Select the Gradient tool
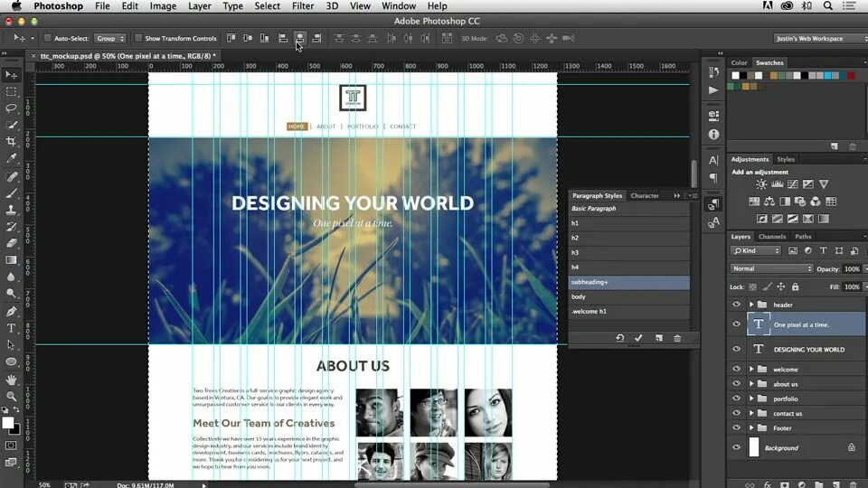This screenshot has height=488, width=868. 11,260
